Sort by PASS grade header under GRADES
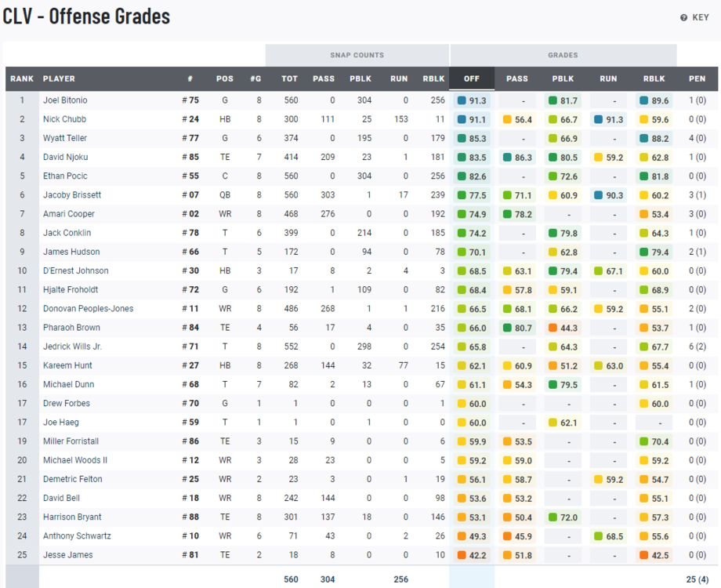 coord(517,78)
